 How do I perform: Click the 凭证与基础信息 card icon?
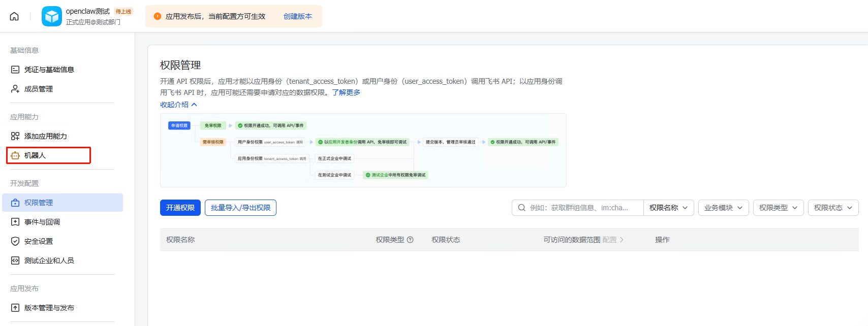pos(15,70)
